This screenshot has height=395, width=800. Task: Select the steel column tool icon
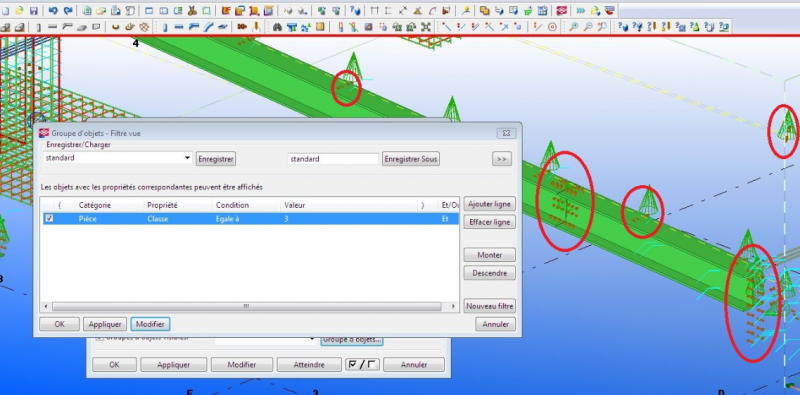pos(165,27)
